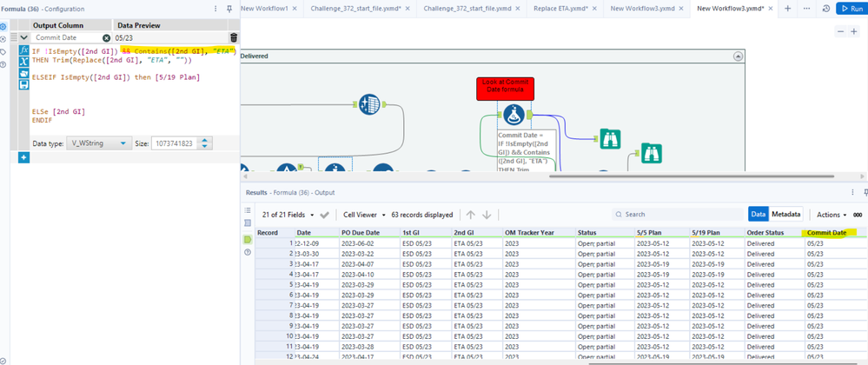Open the Results panel kebab menu

point(852,192)
